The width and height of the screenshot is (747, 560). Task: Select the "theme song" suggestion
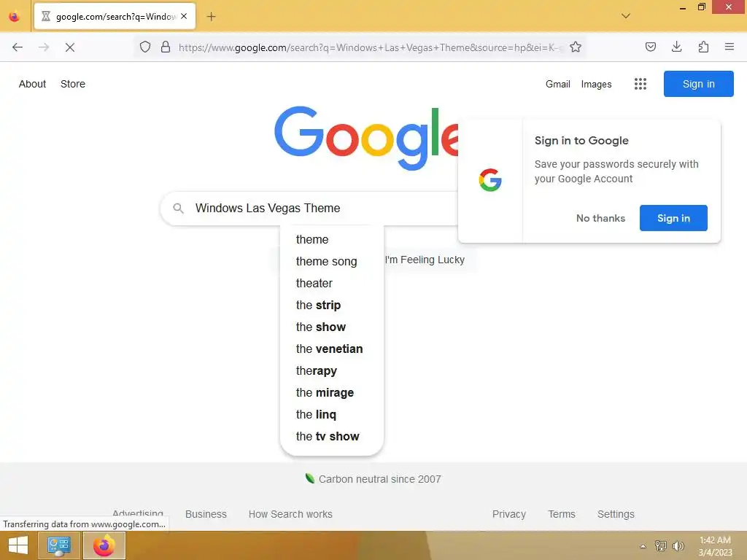(x=332, y=262)
